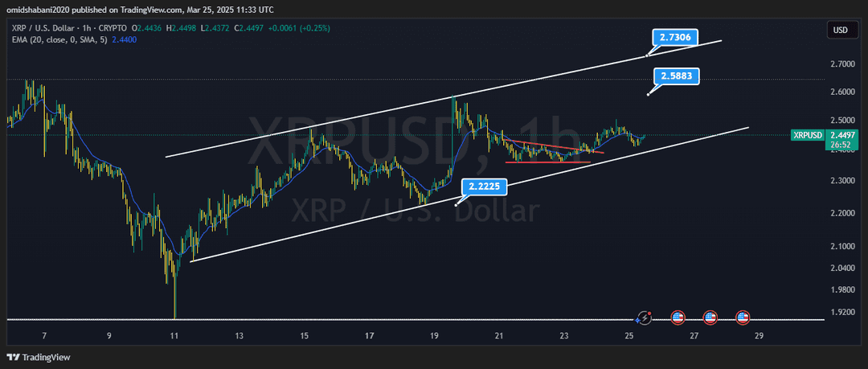Select the 2.5883 price callout label
Viewport: 868px width, 369px height.
(678, 76)
